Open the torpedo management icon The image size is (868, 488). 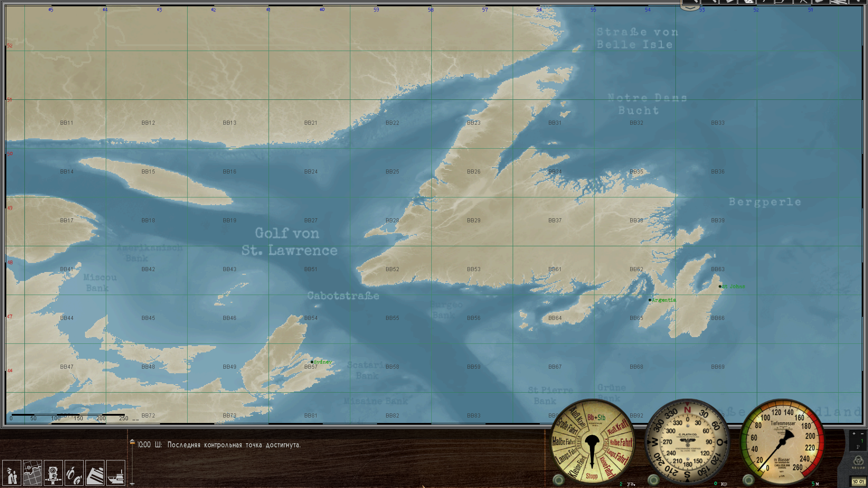click(x=74, y=473)
